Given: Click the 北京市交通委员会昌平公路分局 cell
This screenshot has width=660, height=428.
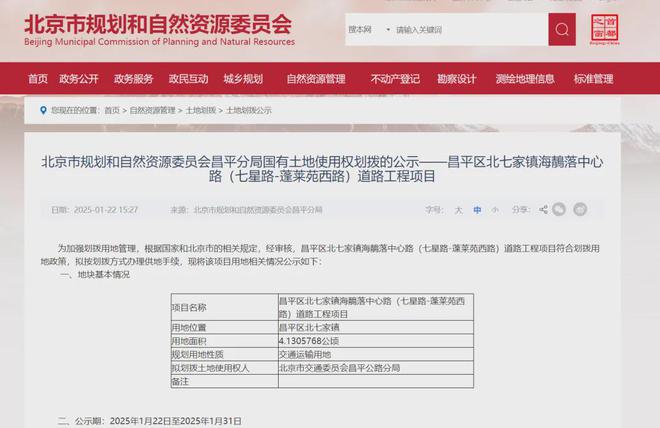Looking at the screenshot, I should [376, 368].
